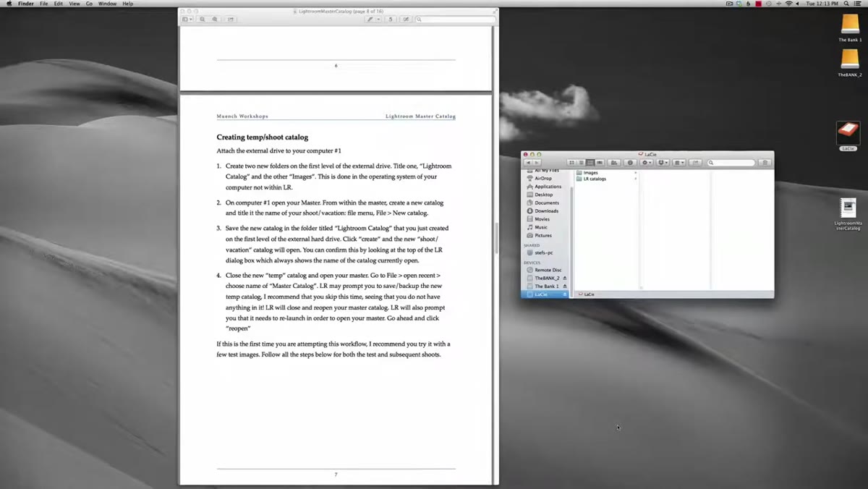Click the rotate button in Preview toolbar
The height and width of the screenshot is (489, 868).
tap(391, 20)
